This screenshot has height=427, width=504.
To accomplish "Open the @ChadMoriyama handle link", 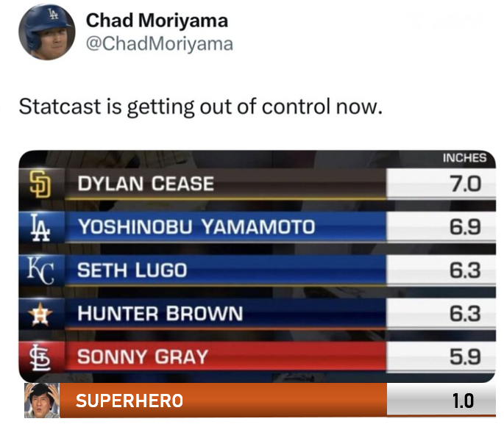I will point(159,44).
